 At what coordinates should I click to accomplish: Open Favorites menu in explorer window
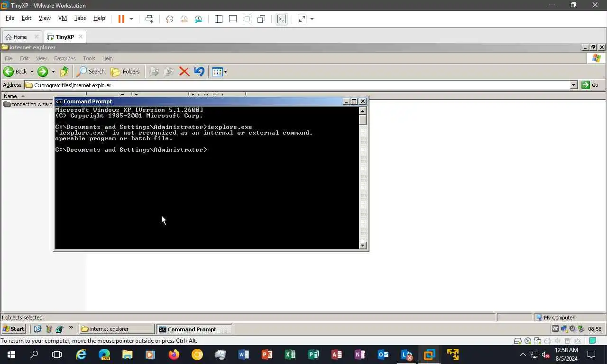(x=64, y=58)
